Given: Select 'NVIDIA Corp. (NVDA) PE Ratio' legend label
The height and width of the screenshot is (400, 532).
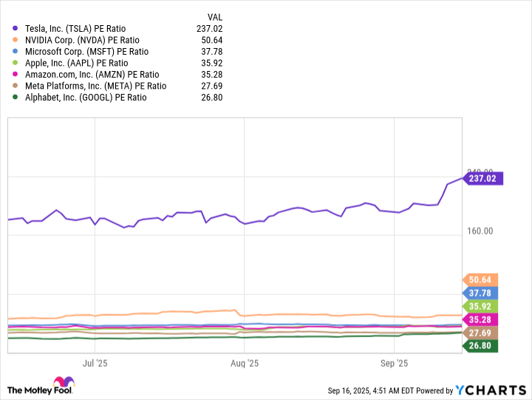Looking at the screenshot, I should coord(82,40).
